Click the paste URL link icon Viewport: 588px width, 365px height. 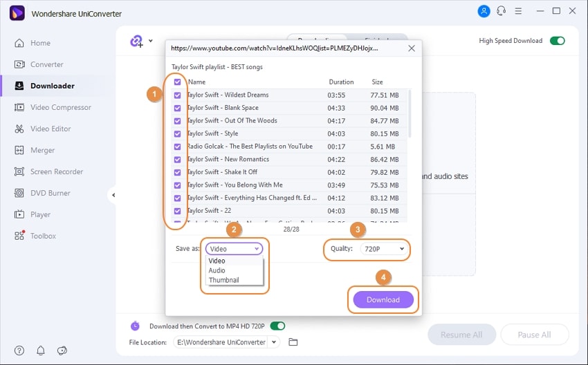[x=136, y=41]
